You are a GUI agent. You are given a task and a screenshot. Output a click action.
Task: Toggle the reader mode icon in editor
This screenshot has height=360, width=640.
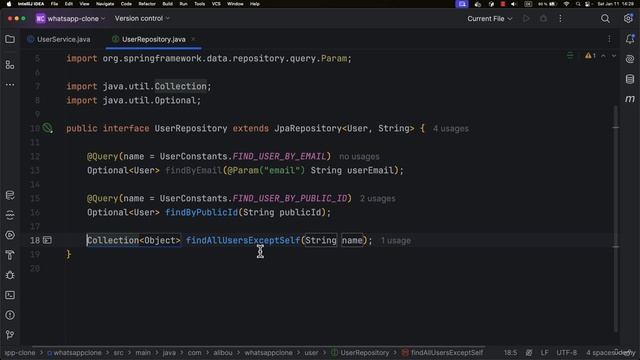pos(570,56)
